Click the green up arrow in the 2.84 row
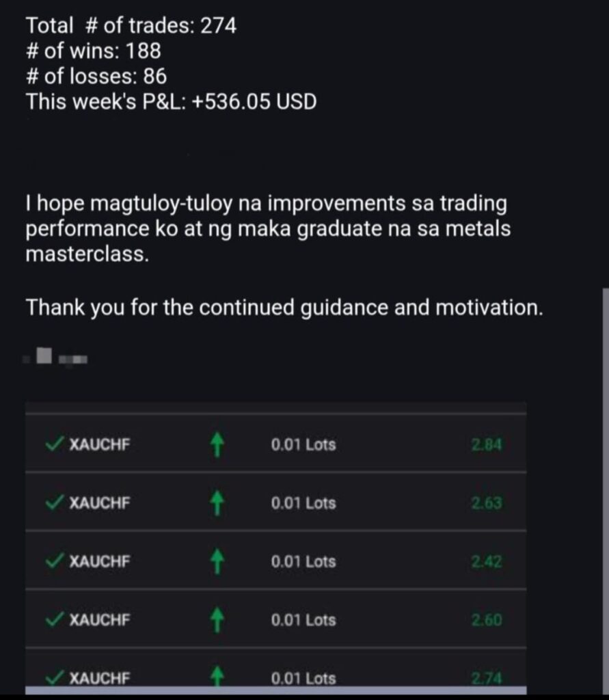Viewport: 609px width, 700px height. click(x=217, y=446)
